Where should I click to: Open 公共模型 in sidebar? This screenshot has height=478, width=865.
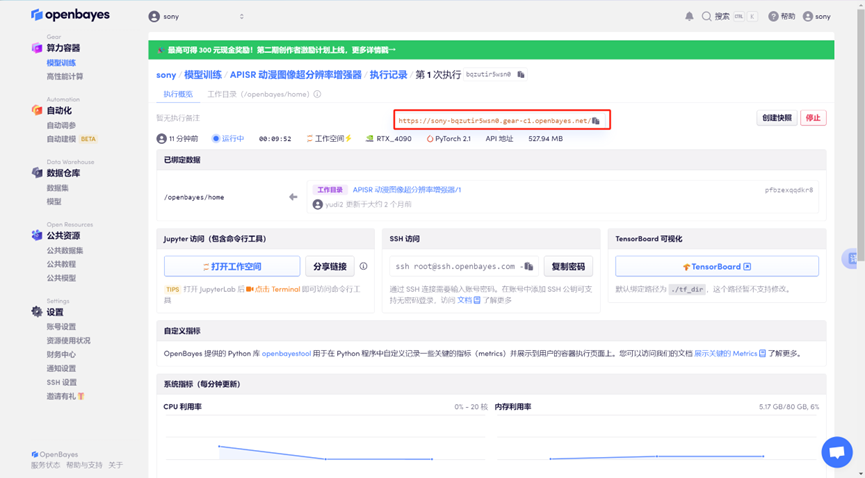61,278
